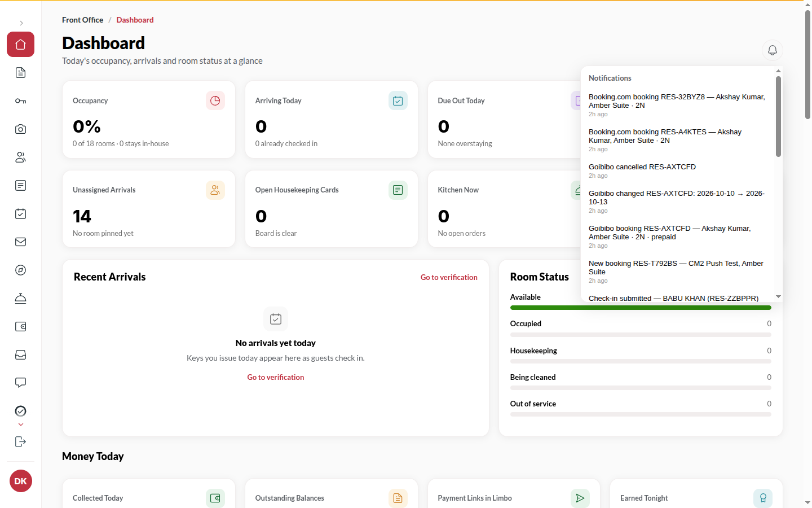Open the Booking.com RES-32BYZ8 notification
The height and width of the screenshot is (508, 812).
point(678,105)
